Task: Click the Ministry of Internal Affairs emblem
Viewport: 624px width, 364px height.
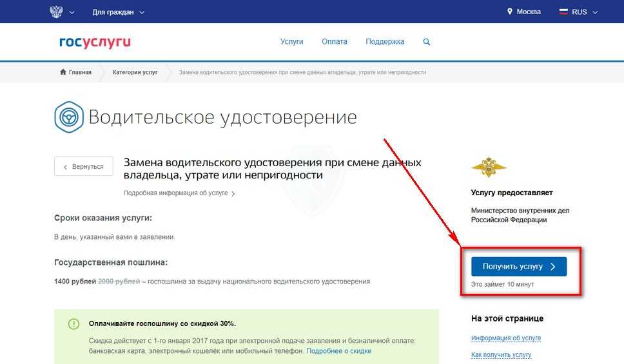Action: (489, 168)
